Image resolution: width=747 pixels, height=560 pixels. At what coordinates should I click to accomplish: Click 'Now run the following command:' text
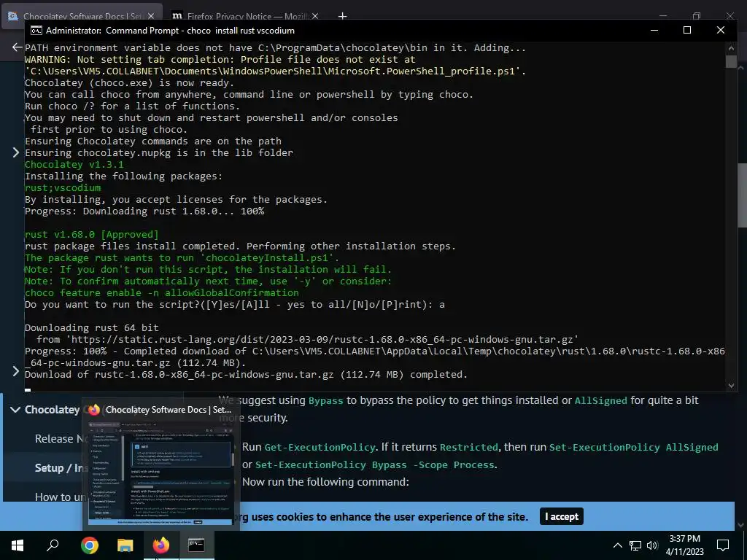click(x=325, y=482)
